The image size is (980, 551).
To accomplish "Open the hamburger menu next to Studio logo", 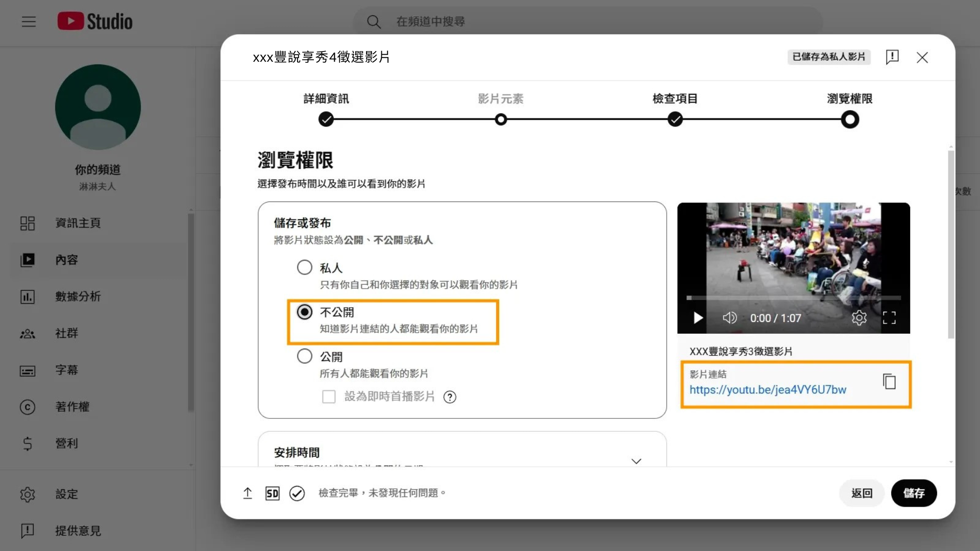I will coord(29,21).
